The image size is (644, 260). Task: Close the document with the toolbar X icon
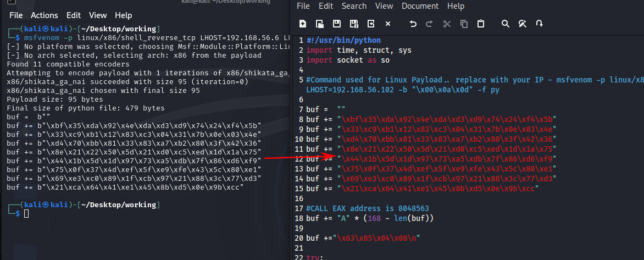point(388,24)
